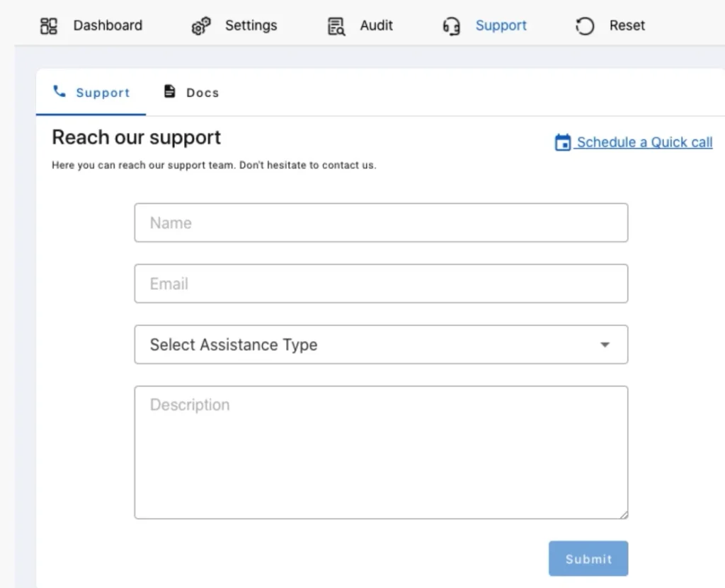Click the Support headset icon
The height and width of the screenshot is (588, 725).
451,25
